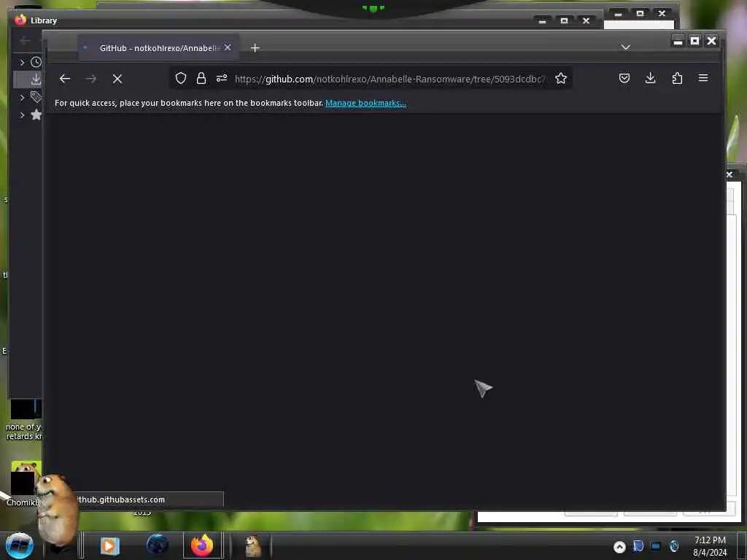Image resolution: width=747 pixels, height=560 pixels.
Task: Click the flag tray icon
Action: coord(638,546)
